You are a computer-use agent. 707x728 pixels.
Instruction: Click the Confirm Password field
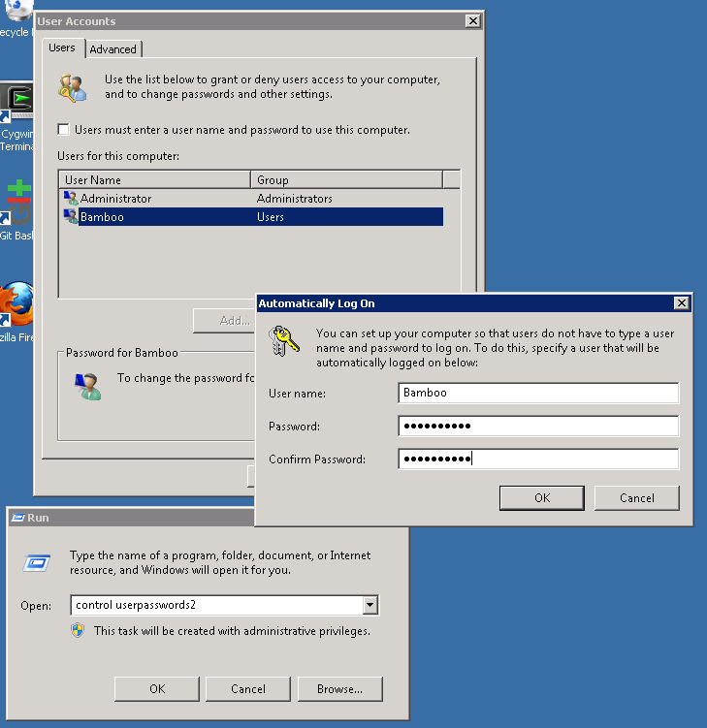click(x=538, y=459)
